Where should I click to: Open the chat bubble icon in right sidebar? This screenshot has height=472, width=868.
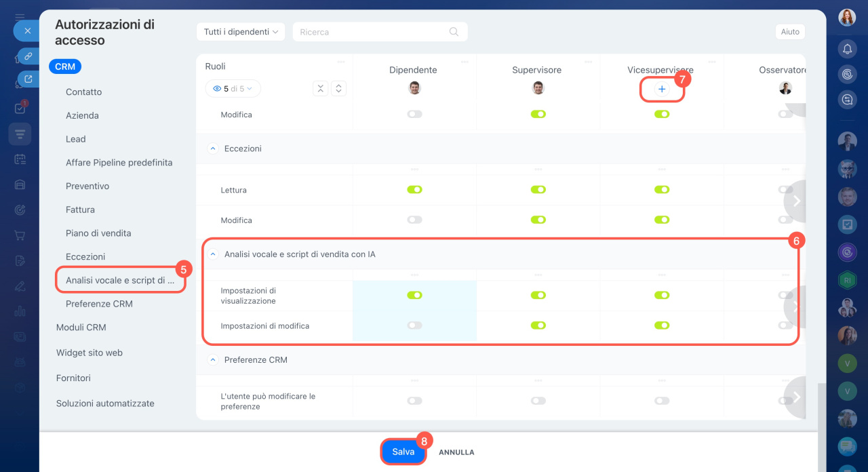click(x=847, y=446)
